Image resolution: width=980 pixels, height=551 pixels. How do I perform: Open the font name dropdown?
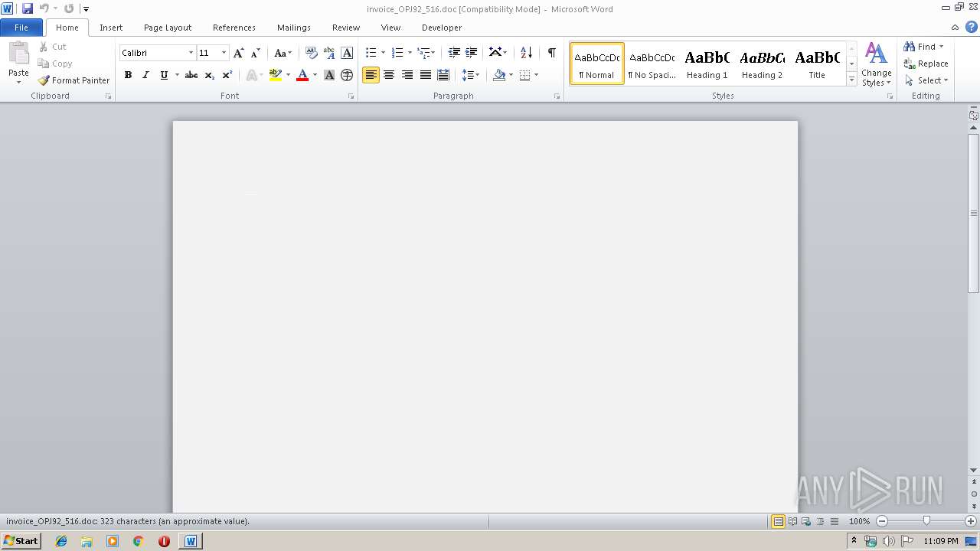[x=191, y=53]
